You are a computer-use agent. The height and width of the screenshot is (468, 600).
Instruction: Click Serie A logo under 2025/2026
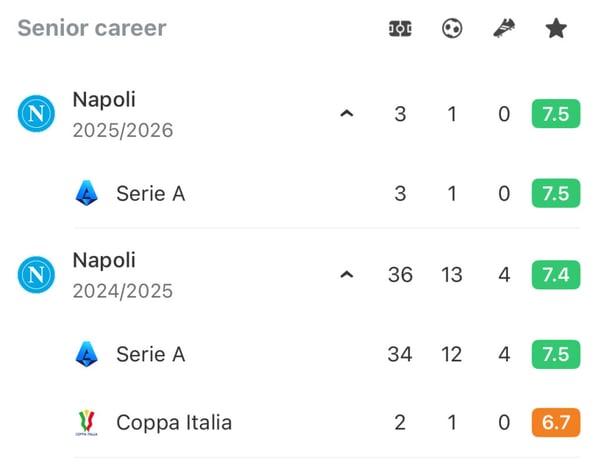(x=87, y=193)
